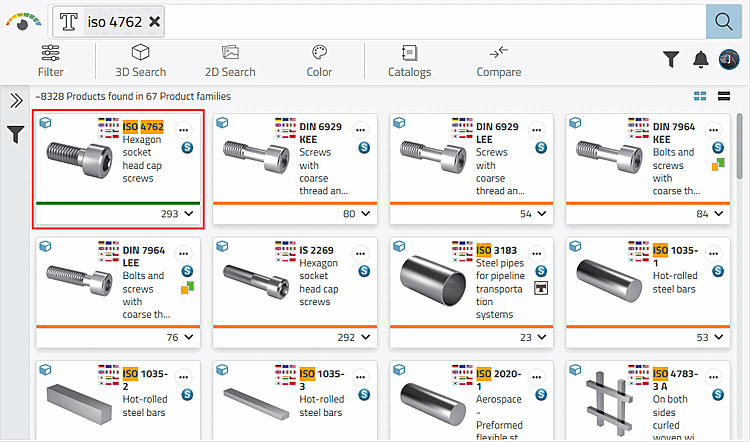Switch to grid tile view
The image size is (750, 442).
pos(700,96)
